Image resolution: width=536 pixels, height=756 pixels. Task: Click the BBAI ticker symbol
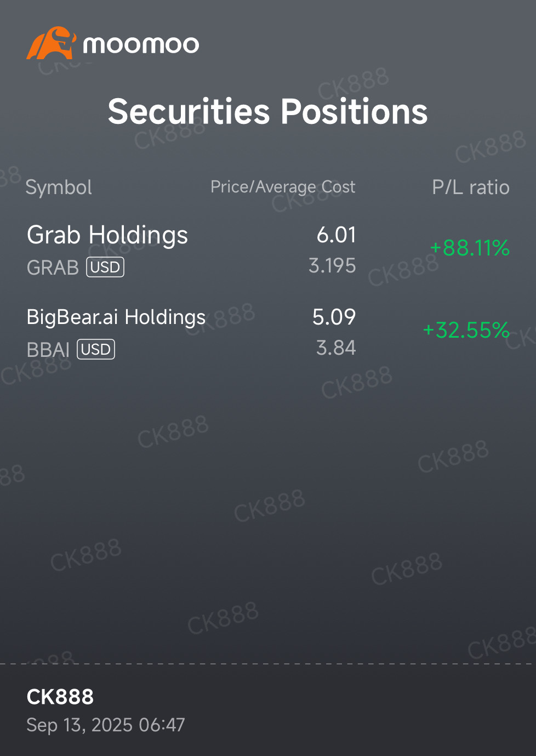click(48, 350)
